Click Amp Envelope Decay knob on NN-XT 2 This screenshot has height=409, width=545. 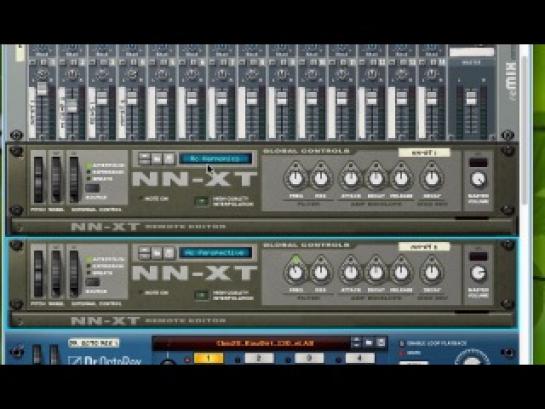tap(376, 272)
